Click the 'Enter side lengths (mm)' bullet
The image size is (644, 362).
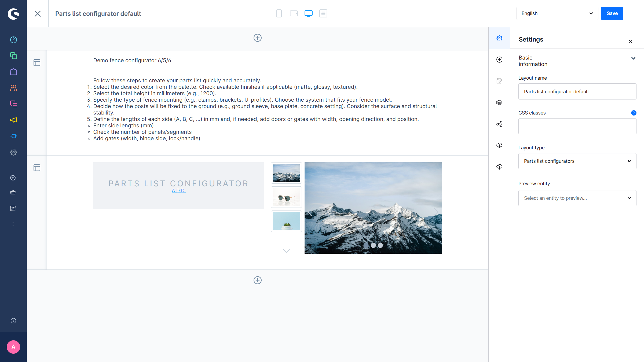[x=123, y=125]
